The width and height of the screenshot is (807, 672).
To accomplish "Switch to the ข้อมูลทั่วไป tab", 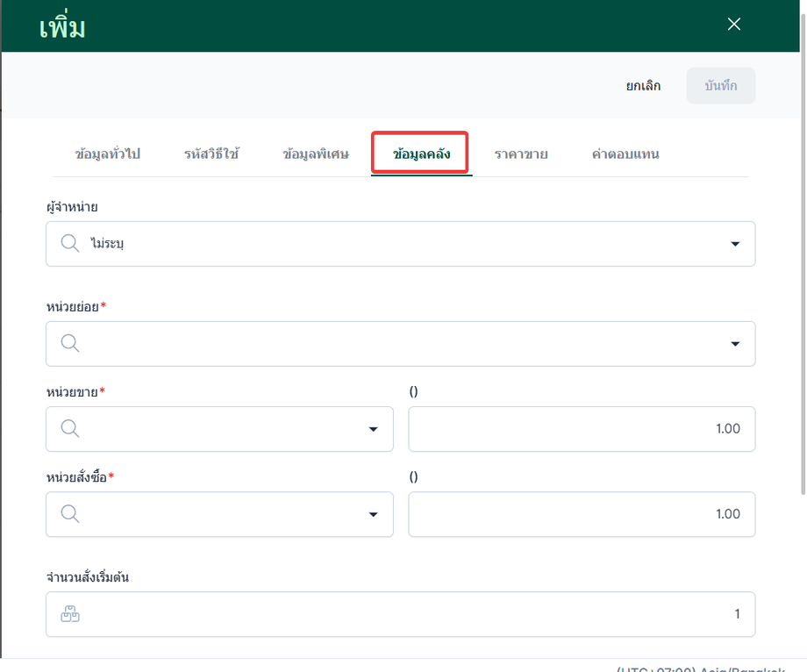I will tap(108, 154).
